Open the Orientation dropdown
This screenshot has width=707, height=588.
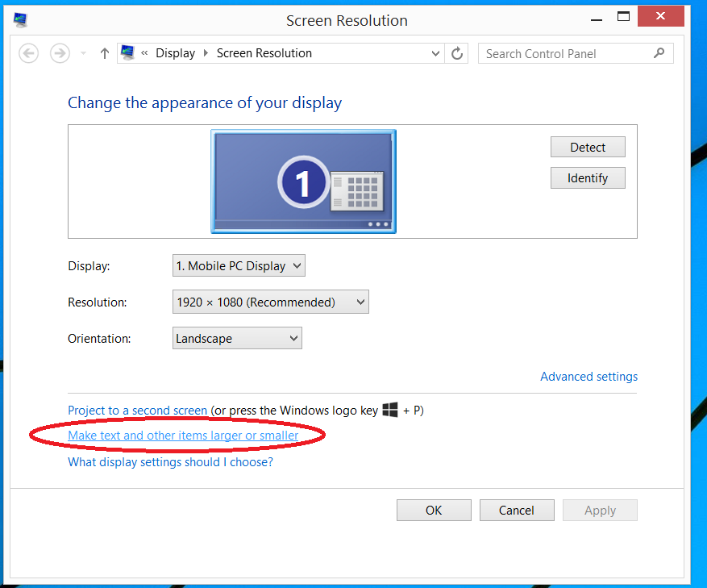237,339
